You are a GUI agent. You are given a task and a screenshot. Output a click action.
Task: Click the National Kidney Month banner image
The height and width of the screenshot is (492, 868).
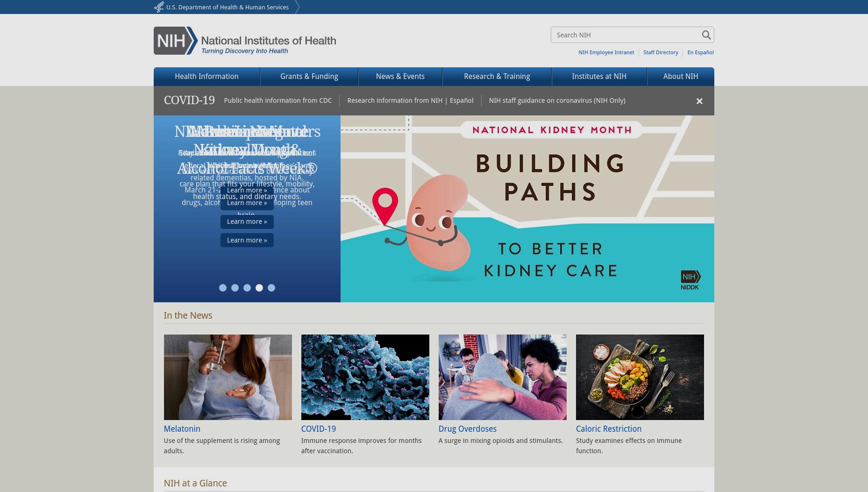click(527, 209)
